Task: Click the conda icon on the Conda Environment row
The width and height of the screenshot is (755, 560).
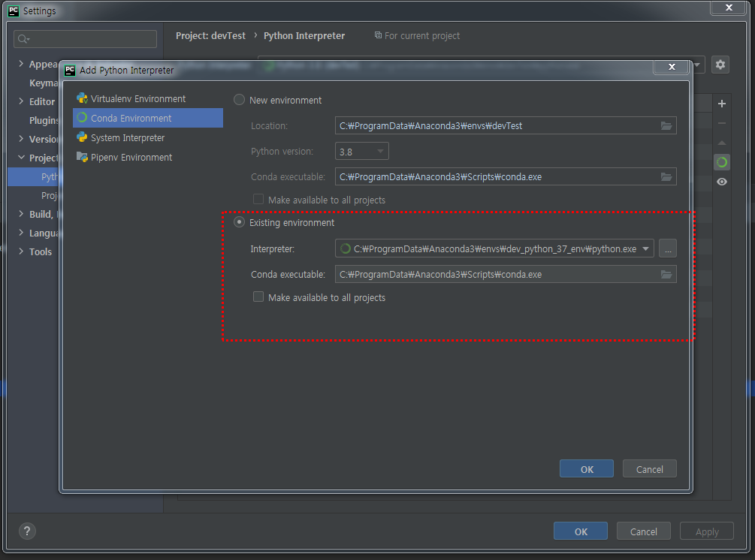Action: click(x=82, y=117)
